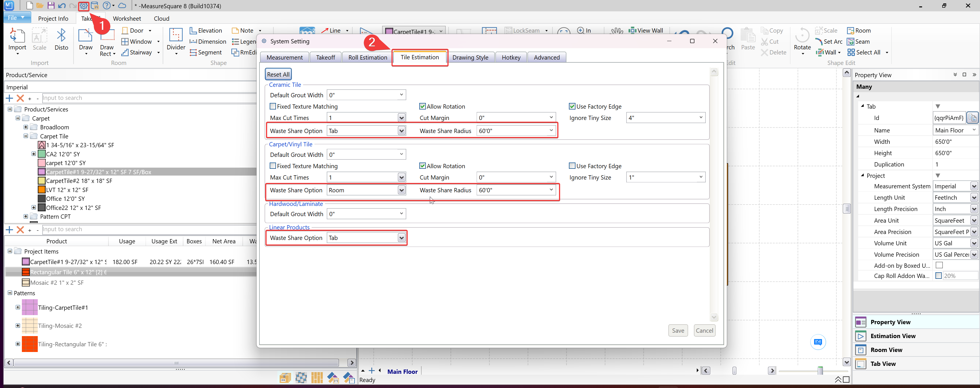The height and width of the screenshot is (388, 980).
Task: Click the Rotate shape icon
Action: (x=802, y=36)
